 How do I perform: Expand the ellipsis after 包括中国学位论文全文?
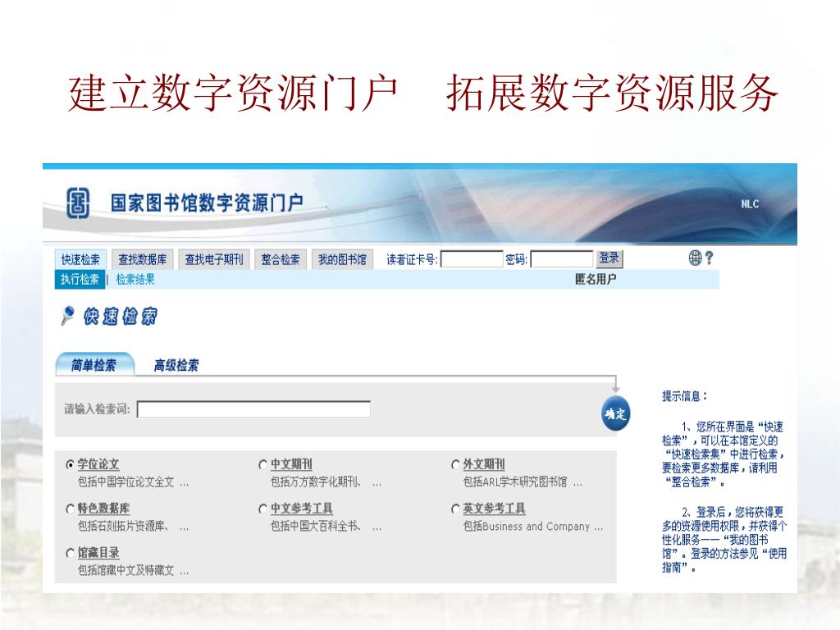tap(185, 484)
